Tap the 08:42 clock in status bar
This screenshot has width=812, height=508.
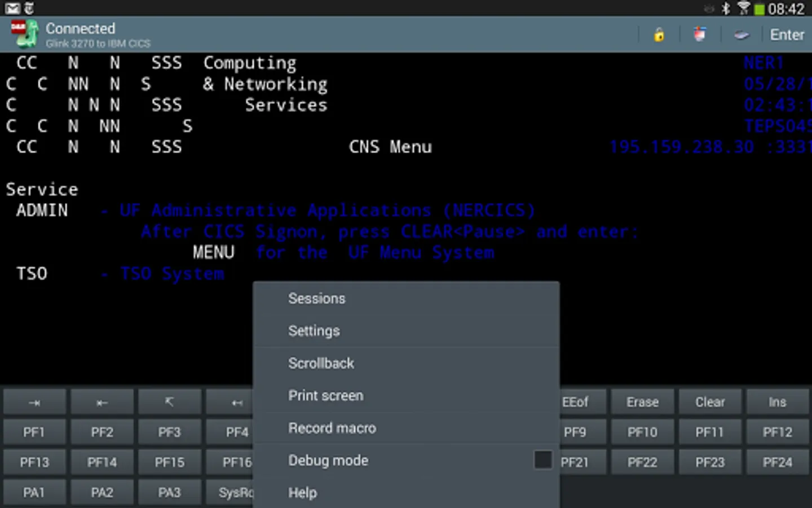(x=787, y=9)
